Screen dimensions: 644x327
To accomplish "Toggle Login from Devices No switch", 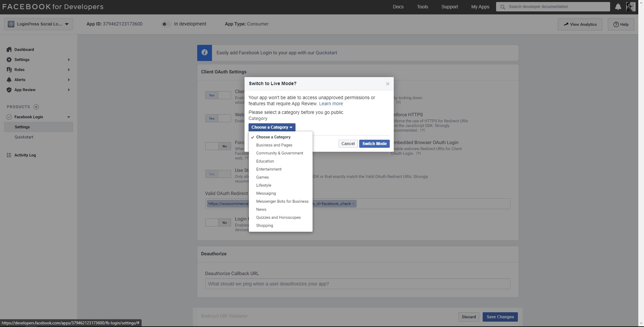I will (218, 222).
